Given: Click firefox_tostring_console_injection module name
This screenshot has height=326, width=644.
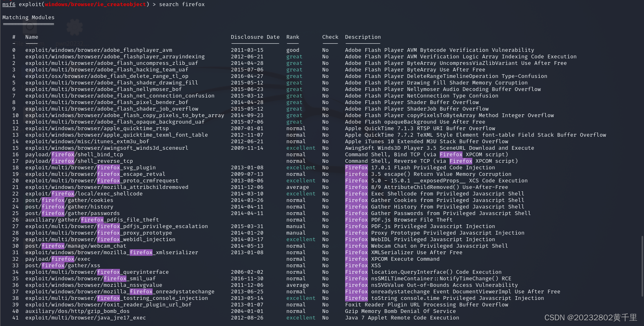Looking at the screenshot, I should [x=117, y=298].
